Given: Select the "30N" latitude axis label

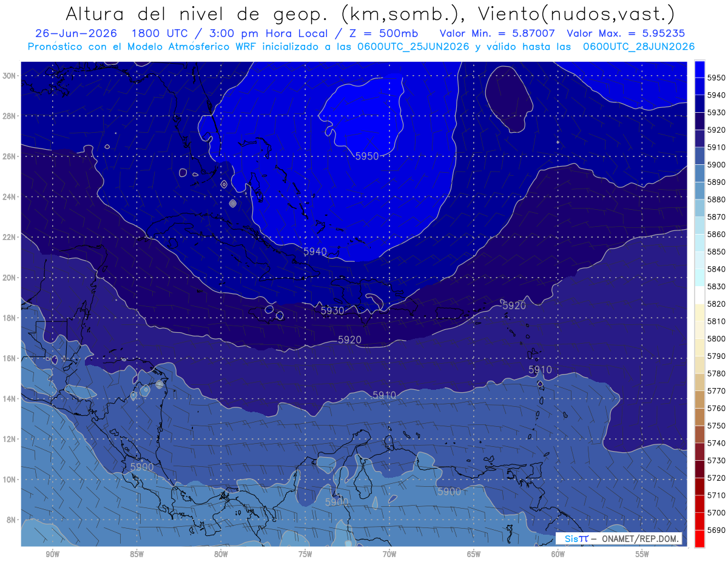Looking at the screenshot, I should pyautogui.click(x=10, y=76).
